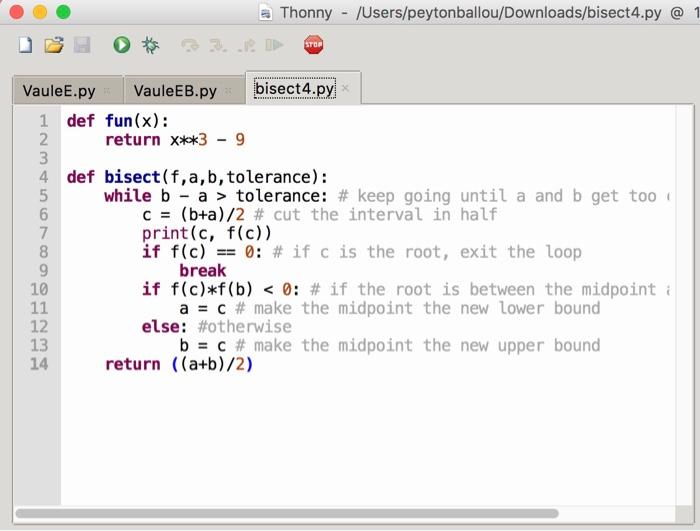The image size is (700, 531).
Task: Click comment 'make the midpoint the new upper bound'
Action: point(427,346)
